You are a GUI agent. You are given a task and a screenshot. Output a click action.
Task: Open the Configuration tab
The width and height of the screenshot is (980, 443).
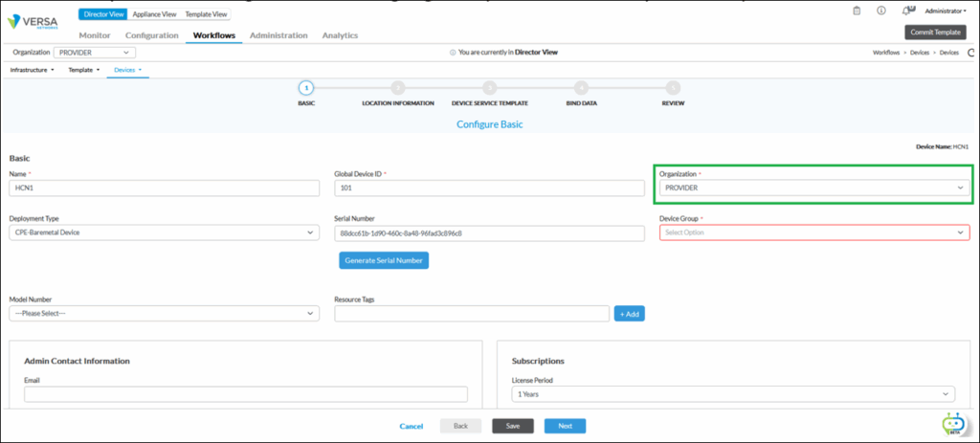coord(152,35)
